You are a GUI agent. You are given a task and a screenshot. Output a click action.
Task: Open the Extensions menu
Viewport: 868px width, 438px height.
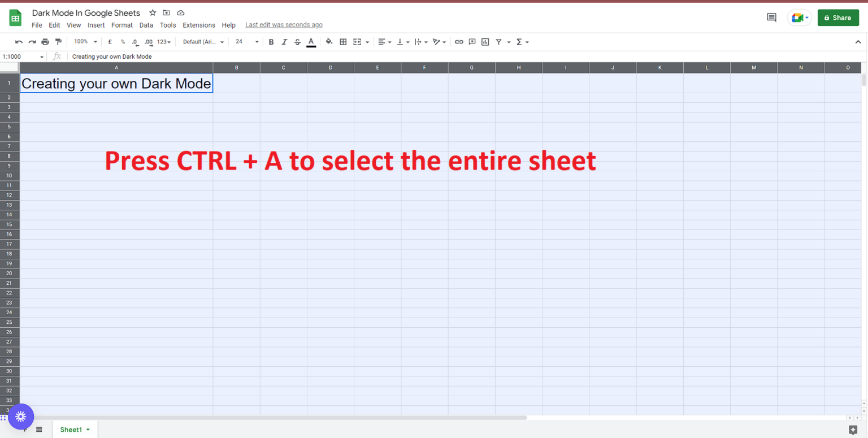(199, 25)
